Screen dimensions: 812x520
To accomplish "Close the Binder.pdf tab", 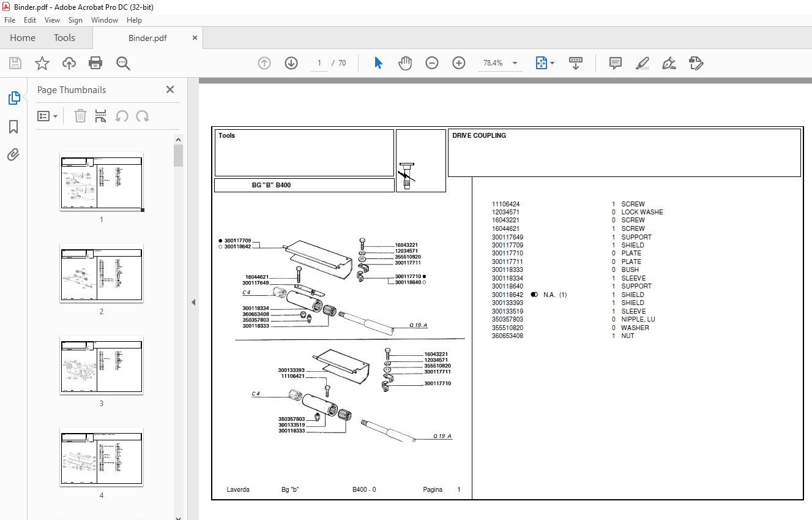I will 195,38.
